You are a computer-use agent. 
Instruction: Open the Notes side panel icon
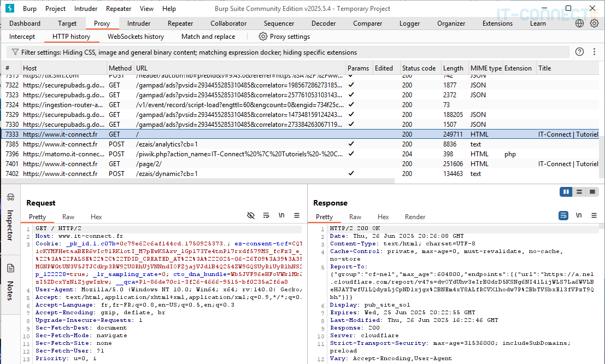click(10, 268)
